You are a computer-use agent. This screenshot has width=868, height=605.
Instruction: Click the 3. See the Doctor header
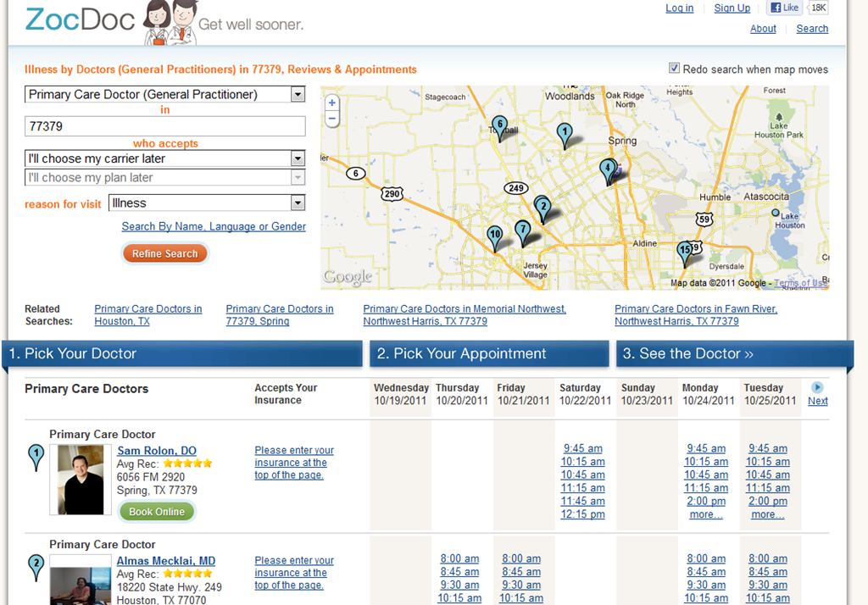[x=734, y=353]
